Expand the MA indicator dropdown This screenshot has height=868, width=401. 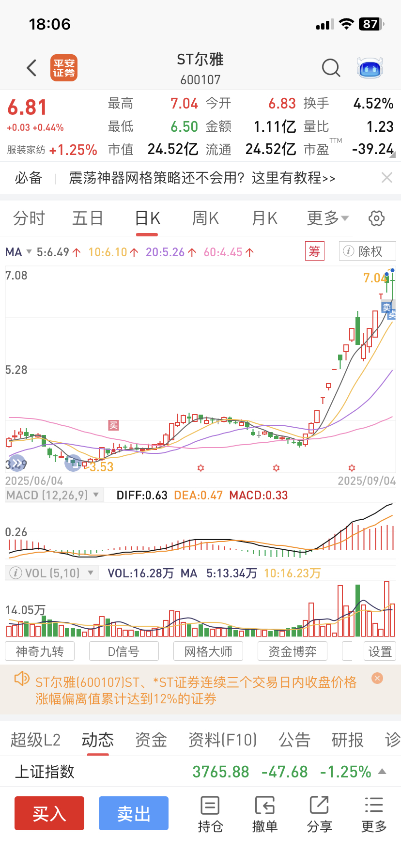18,252
